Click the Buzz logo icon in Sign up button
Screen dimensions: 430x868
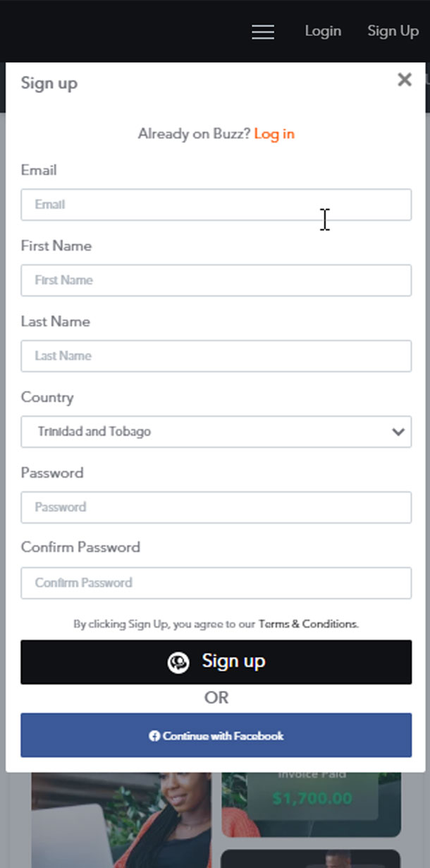[178, 663]
